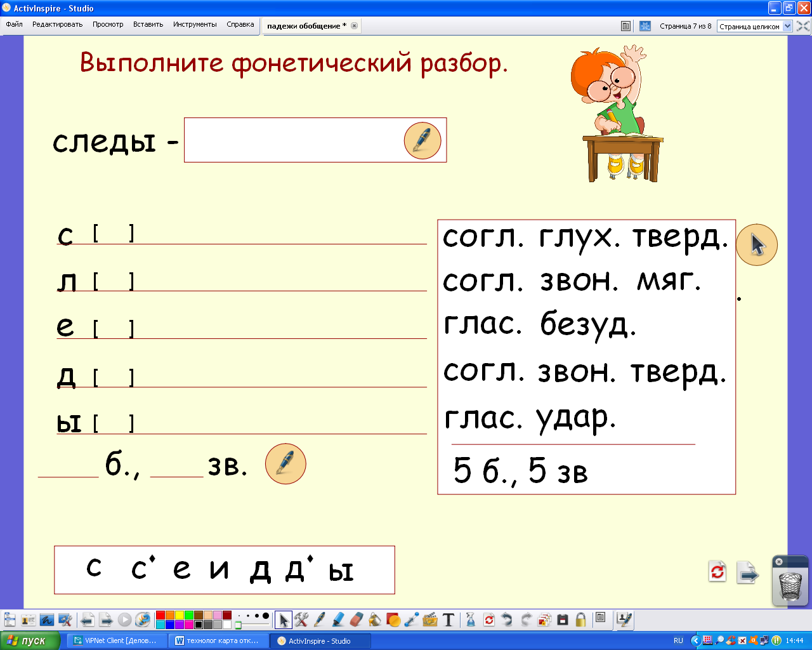The width and height of the screenshot is (812, 650).
Task: Open the Main Menu icon in bottom toolbar
Action: tap(10, 620)
